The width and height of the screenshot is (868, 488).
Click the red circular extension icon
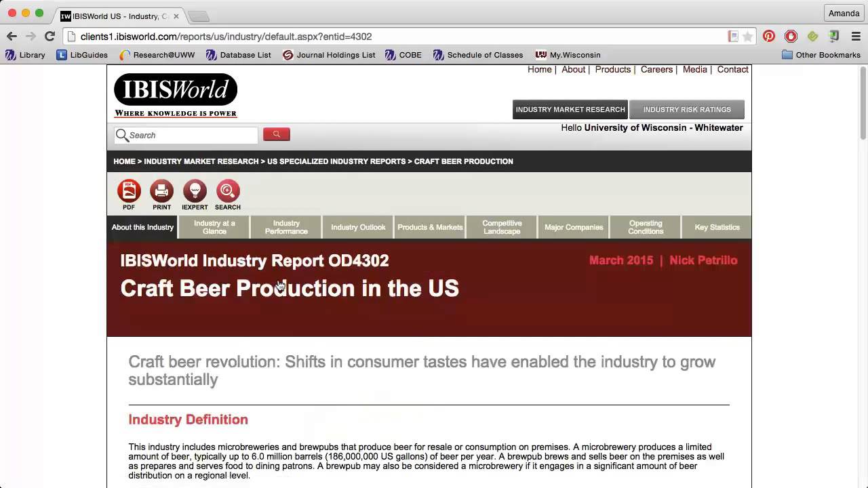(791, 37)
